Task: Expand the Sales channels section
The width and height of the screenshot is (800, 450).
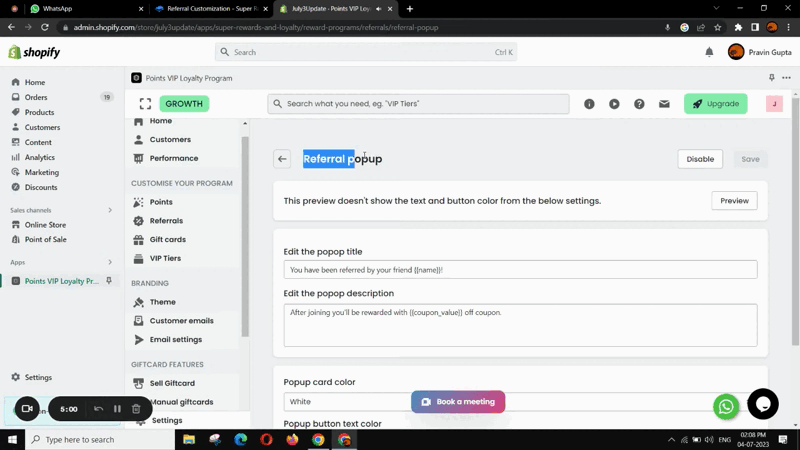Action: 110,210
